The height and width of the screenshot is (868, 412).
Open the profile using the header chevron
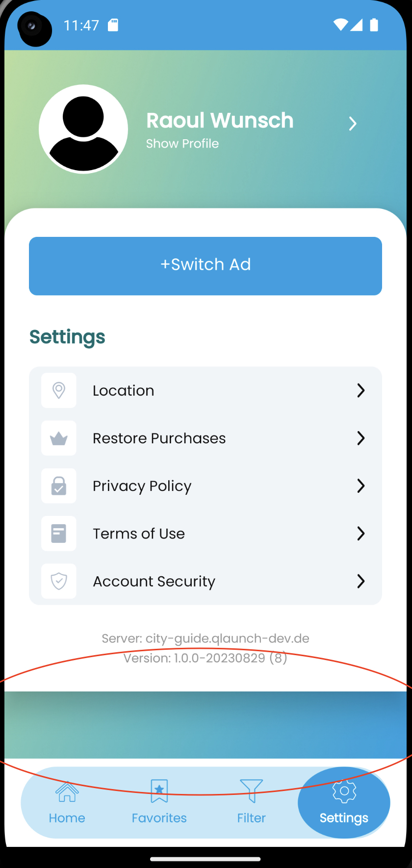coord(353,124)
